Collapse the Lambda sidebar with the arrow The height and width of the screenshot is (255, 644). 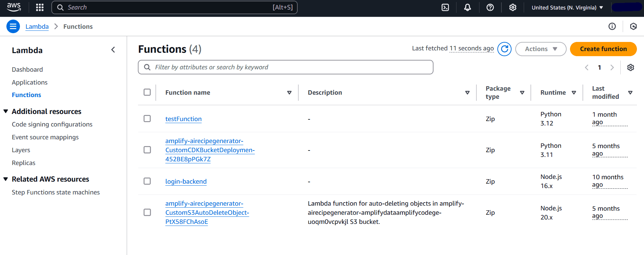pyautogui.click(x=113, y=50)
